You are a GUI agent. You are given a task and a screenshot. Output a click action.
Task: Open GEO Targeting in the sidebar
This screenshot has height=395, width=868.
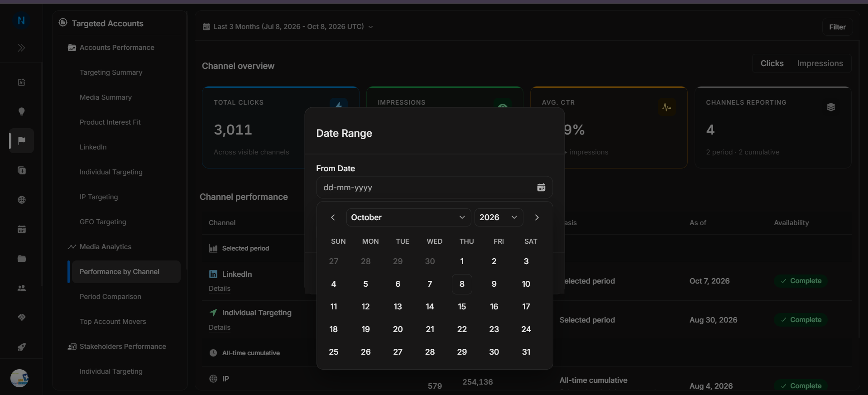tap(103, 222)
